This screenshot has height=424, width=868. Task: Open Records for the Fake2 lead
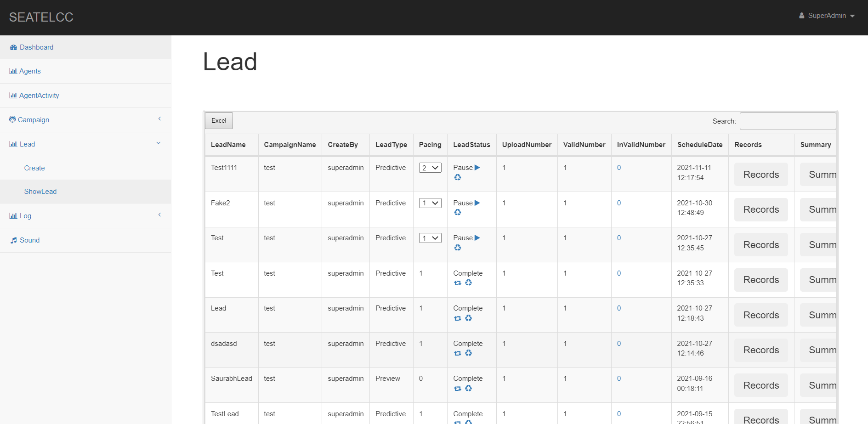point(761,209)
